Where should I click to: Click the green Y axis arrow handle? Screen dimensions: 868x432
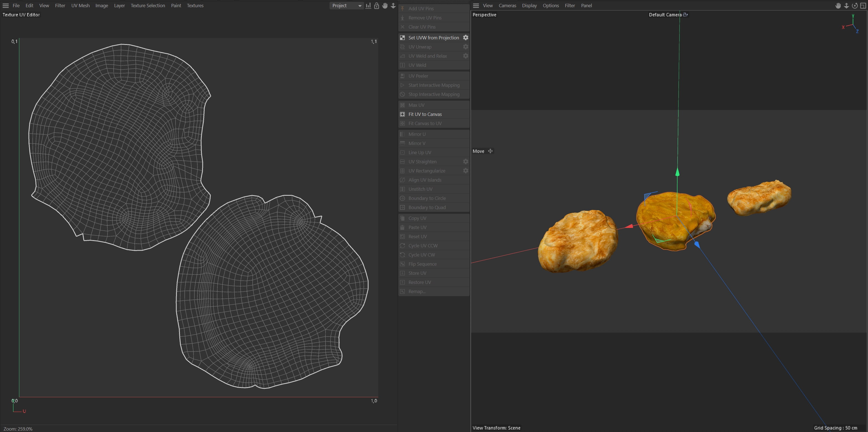(677, 172)
